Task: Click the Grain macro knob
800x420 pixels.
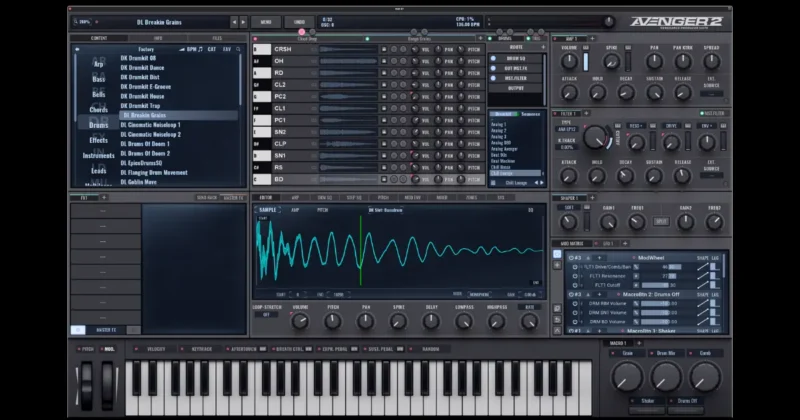Action: tap(627, 377)
